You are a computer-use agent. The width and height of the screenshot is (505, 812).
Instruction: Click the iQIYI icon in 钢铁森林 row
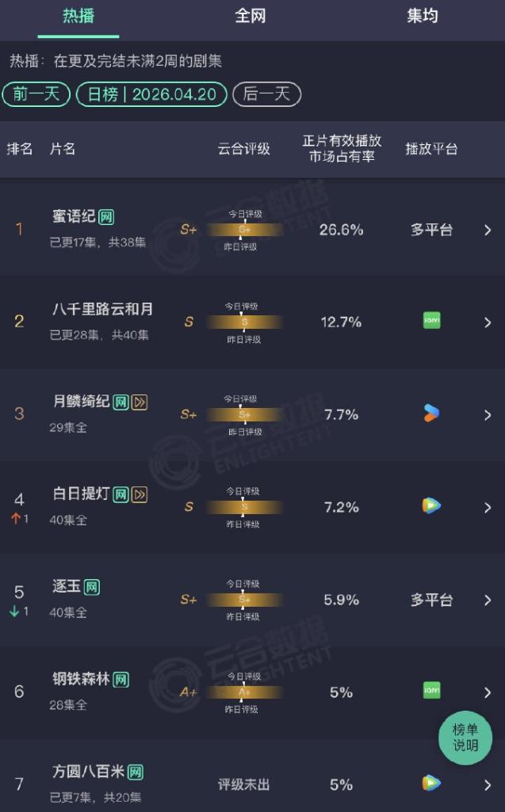pos(431,691)
